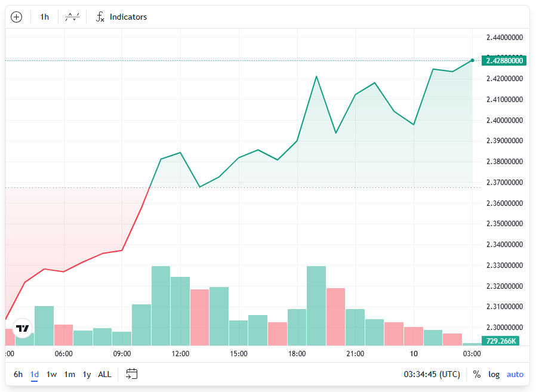Screen dimensions: 536x392
Task: Select the 6h time range
Action: point(19,374)
